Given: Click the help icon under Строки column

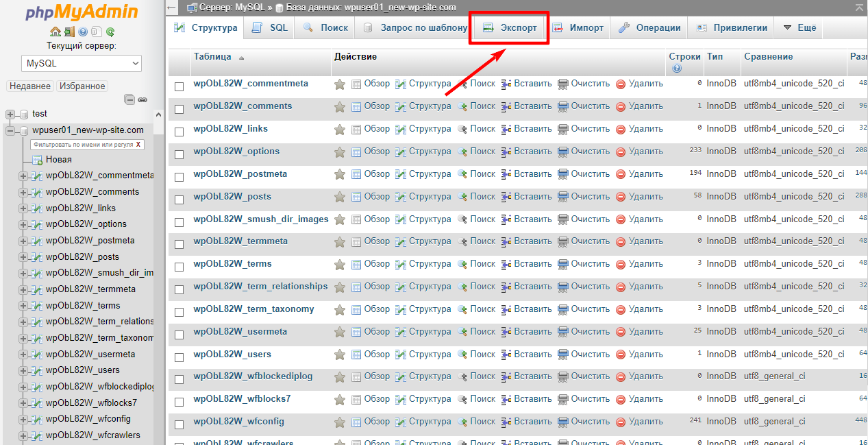Looking at the screenshot, I should coord(677,69).
